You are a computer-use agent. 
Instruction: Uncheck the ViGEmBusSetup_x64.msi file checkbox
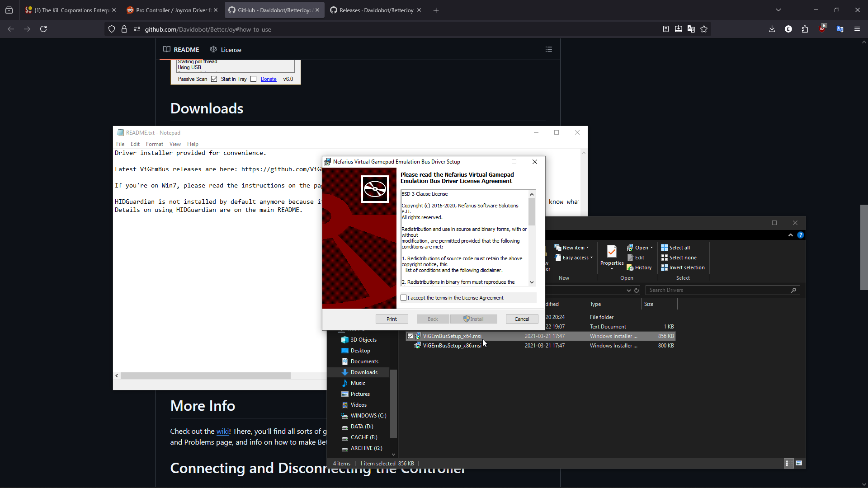coord(410,336)
